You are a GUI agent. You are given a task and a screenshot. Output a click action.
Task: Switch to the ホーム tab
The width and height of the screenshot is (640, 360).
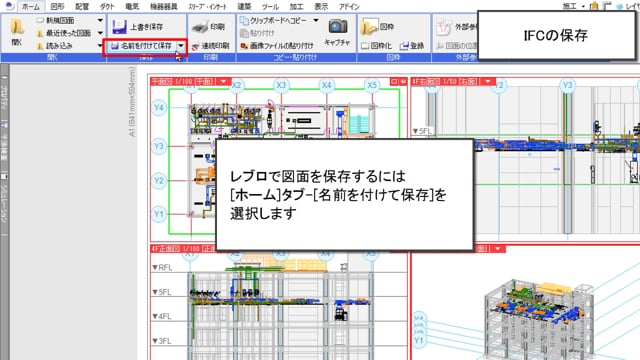(31, 7)
